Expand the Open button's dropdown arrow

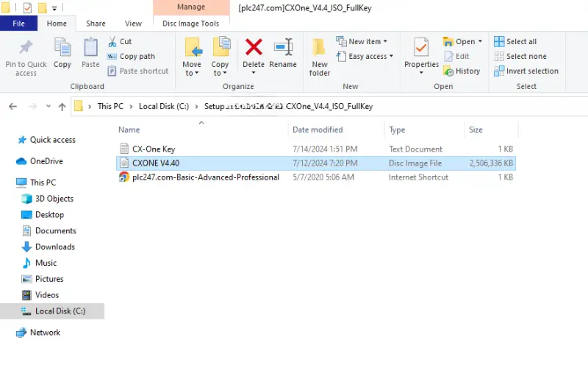click(x=480, y=42)
